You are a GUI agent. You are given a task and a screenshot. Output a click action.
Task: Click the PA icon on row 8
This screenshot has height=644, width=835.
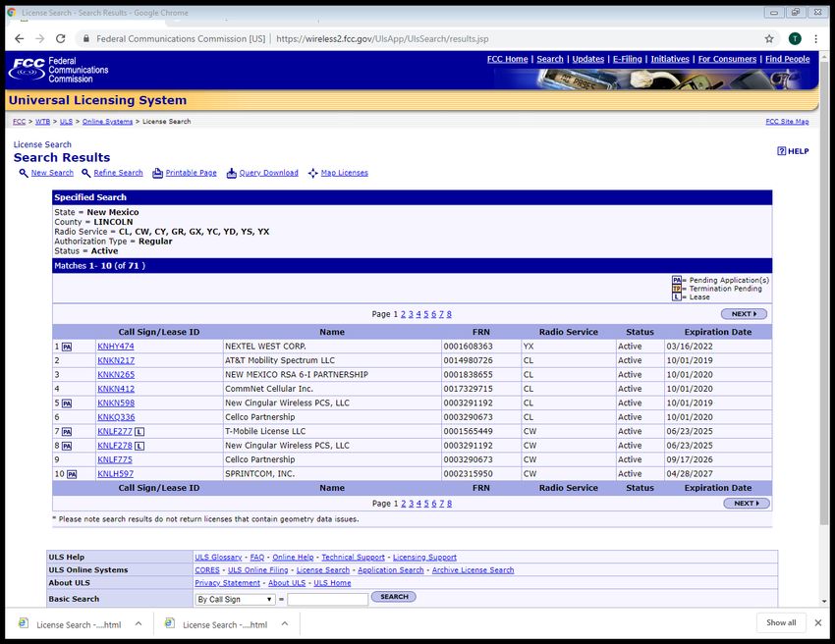pyautogui.click(x=67, y=447)
